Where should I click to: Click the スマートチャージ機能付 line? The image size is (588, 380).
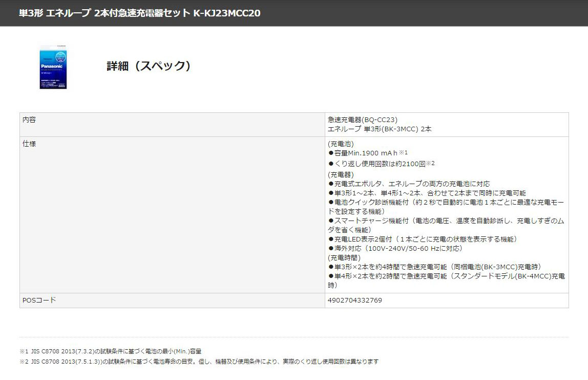coord(446,225)
